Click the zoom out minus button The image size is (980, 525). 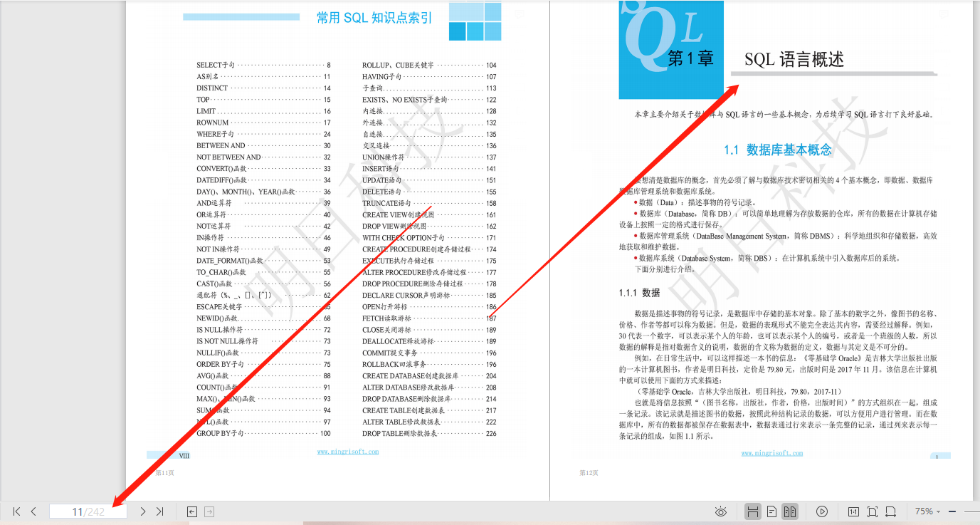[x=953, y=511]
